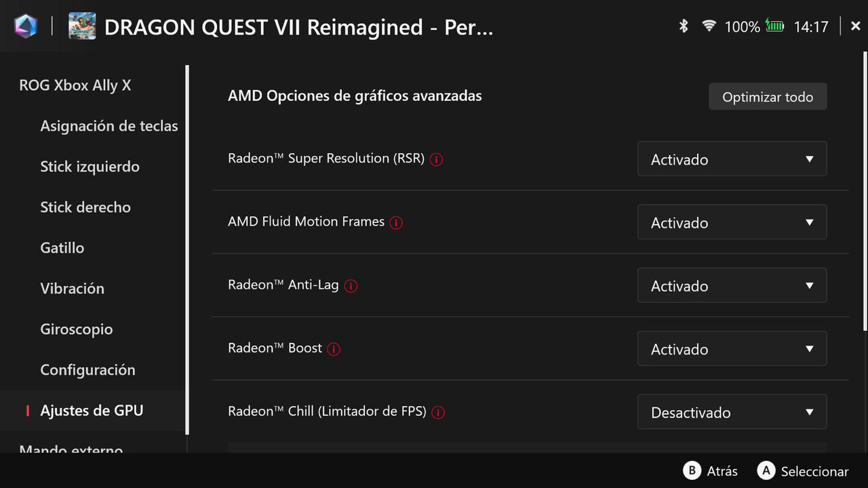Open the Radeon Anti-Lag dropdown
Screen dimensions: 868x488
point(732,285)
